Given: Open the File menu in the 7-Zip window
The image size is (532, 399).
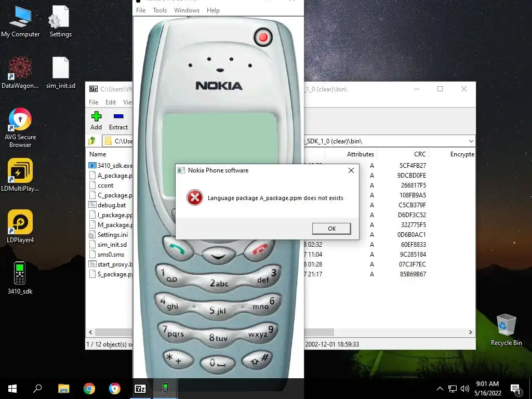Looking at the screenshot, I should point(94,102).
